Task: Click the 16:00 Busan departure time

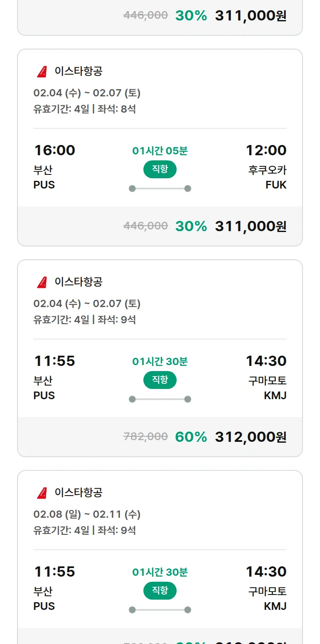Action: pyautogui.click(x=55, y=151)
